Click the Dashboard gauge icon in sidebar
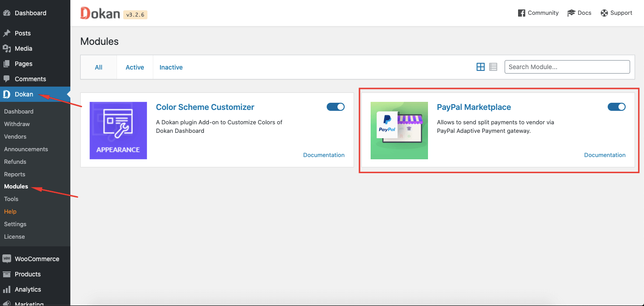Screen dimensions: 644x306 coord(7,13)
